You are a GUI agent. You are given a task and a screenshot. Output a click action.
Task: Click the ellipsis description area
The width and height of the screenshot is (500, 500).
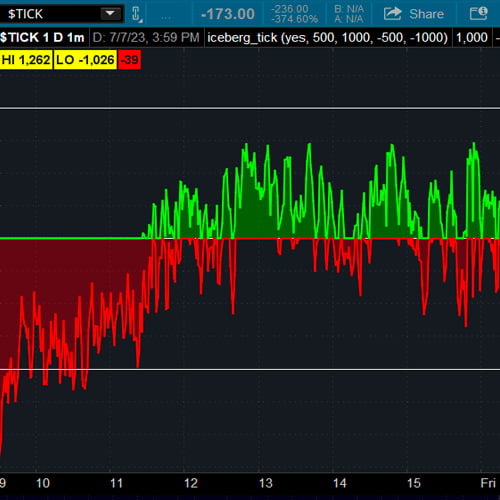pos(166,16)
